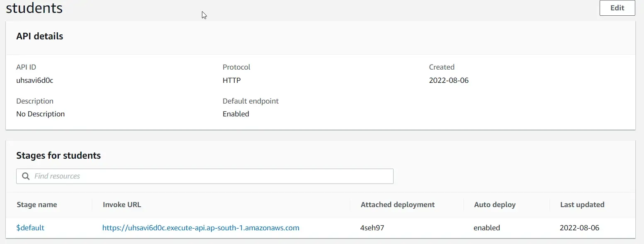Screen dimensions: 644x244
Task: Click the search magnifier icon in Find resources
Action: point(25,176)
